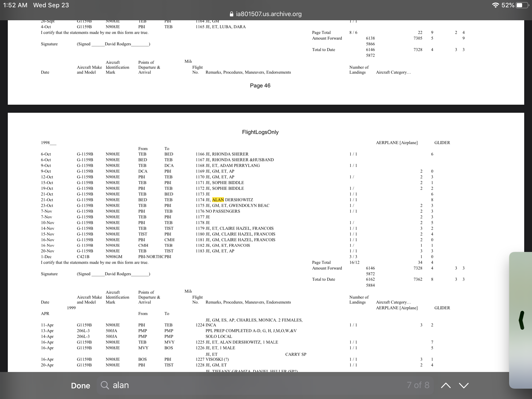Select row '1176 NO PASSENGERS'

(218, 211)
